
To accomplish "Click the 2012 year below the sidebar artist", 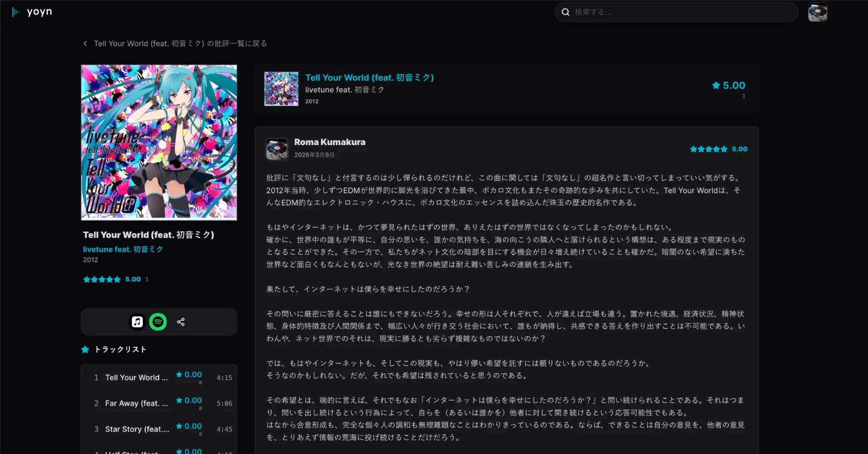I will (x=90, y=260).
